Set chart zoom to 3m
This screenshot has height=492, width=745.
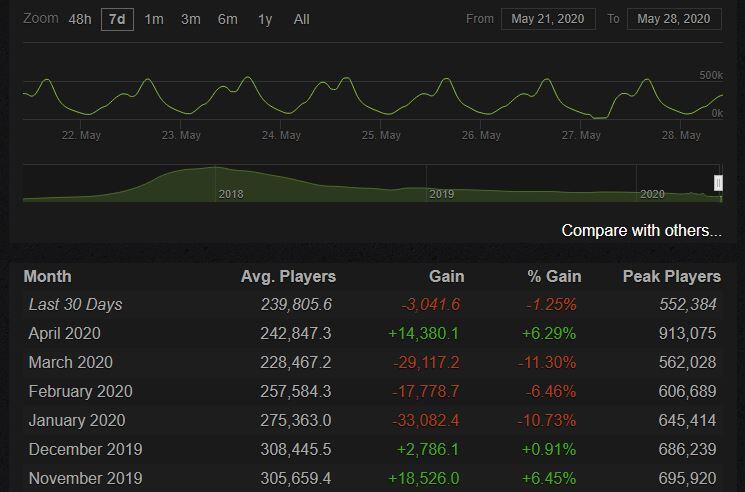[190, 19]
